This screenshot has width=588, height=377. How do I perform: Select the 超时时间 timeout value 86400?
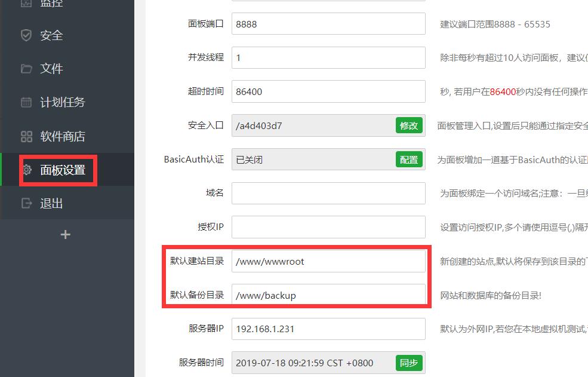point(328,91)
